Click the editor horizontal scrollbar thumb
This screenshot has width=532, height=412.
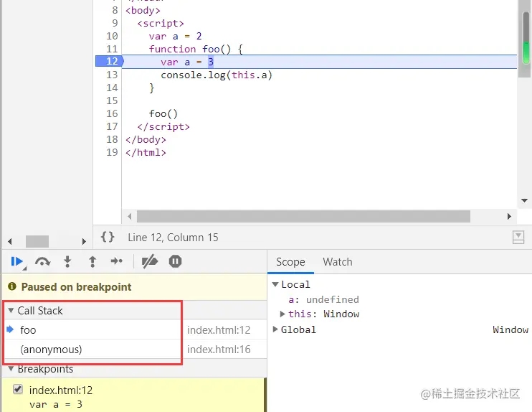coord(303,216)
